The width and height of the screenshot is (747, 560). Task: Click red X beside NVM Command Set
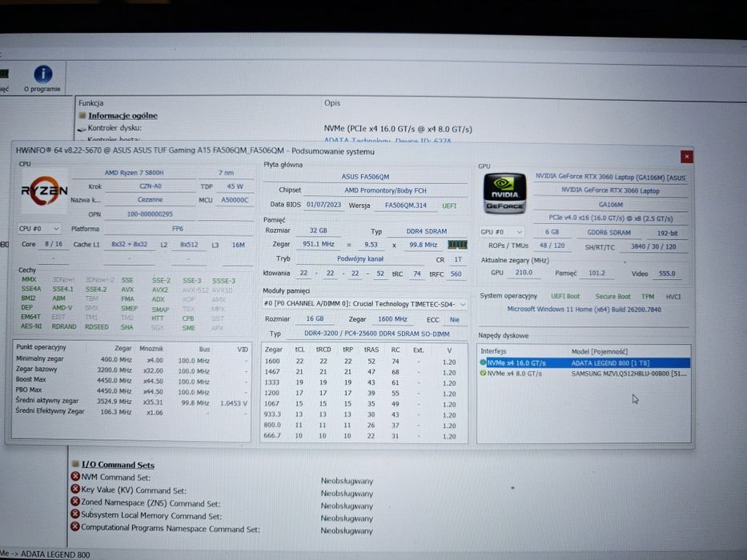click(75, 476)
